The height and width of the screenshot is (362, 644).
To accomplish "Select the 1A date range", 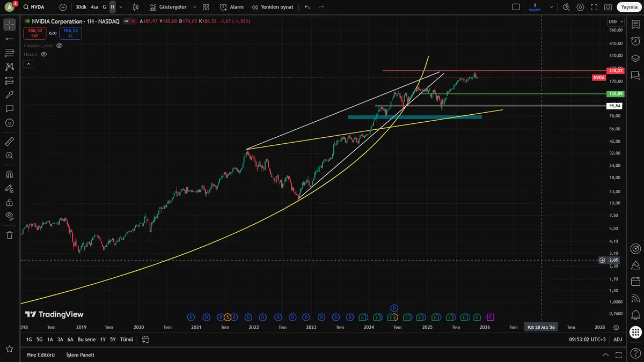I will click(50, 339).
